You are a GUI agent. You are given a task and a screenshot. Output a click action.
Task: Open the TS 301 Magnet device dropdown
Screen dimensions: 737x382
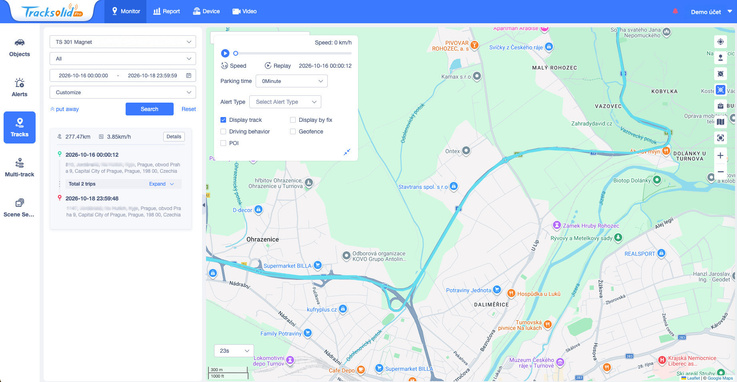[122, 42]
